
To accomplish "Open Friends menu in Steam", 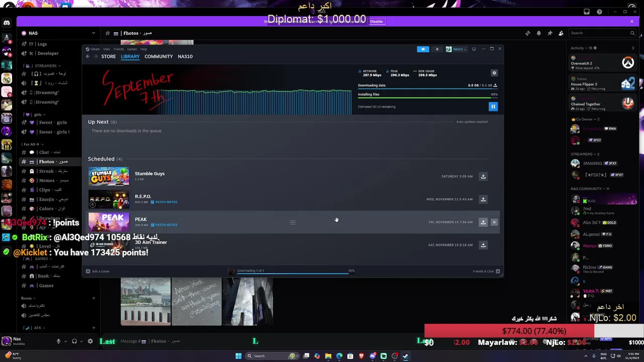I will click(119, 49).
